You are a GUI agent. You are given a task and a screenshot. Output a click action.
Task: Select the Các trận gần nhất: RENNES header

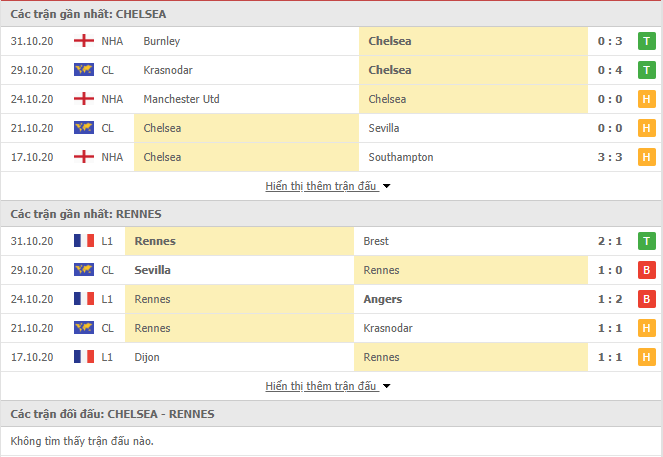[86, 214]
